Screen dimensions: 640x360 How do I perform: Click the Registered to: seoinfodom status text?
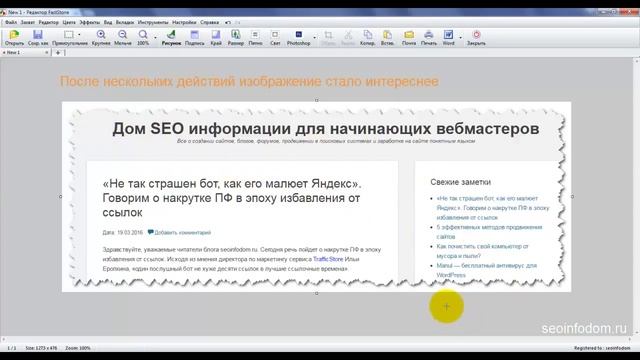click(602, 348)
